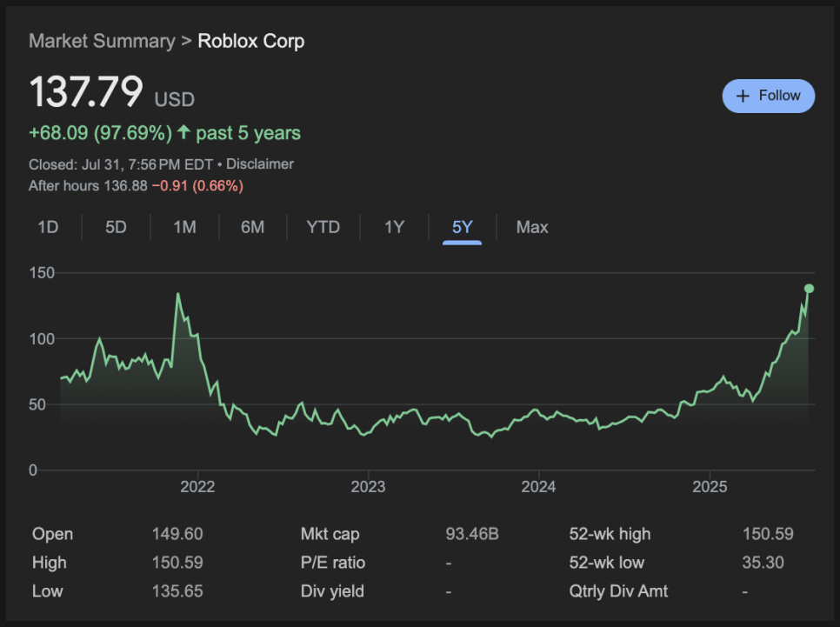Switch to the YTD chart view
The image size is (840, 627).
coord(323,227)
